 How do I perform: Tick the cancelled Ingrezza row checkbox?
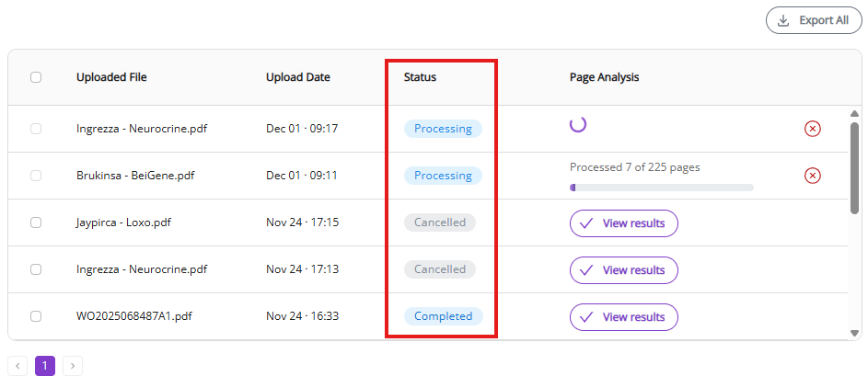[x=36, y=269]
